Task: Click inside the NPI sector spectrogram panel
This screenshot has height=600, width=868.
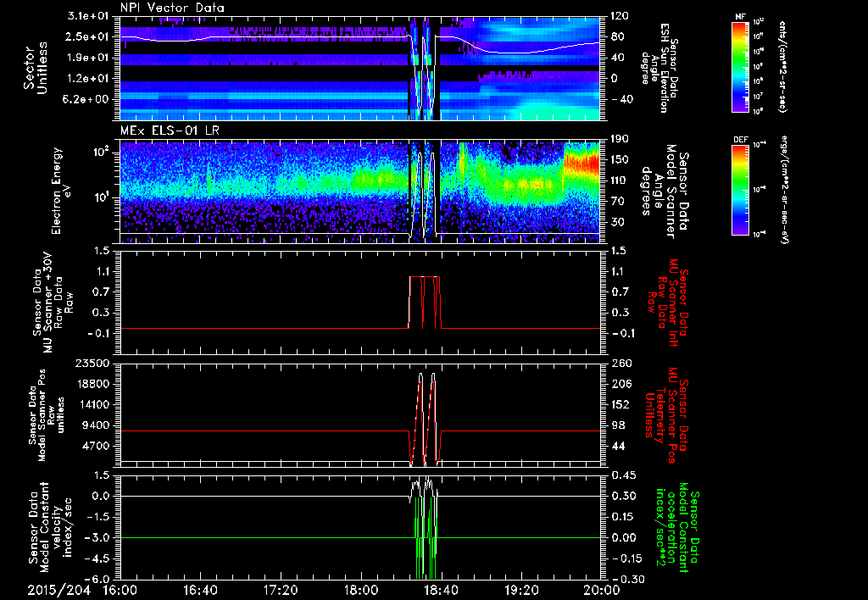Action: click(x=359, y=69)
